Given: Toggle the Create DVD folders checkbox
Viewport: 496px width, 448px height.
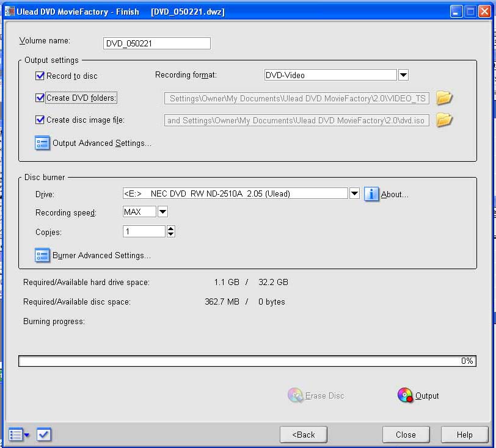Looking at the screenshot, I should [x=40, y=98].
